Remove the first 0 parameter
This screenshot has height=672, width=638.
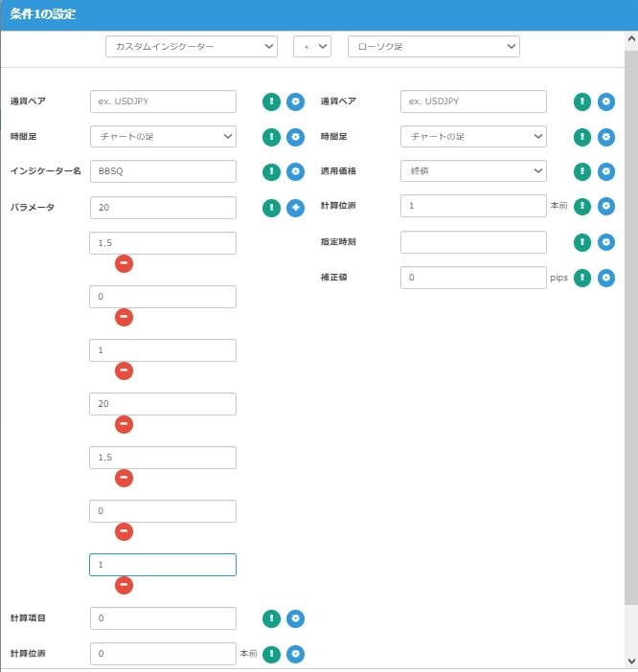(124, 317)
